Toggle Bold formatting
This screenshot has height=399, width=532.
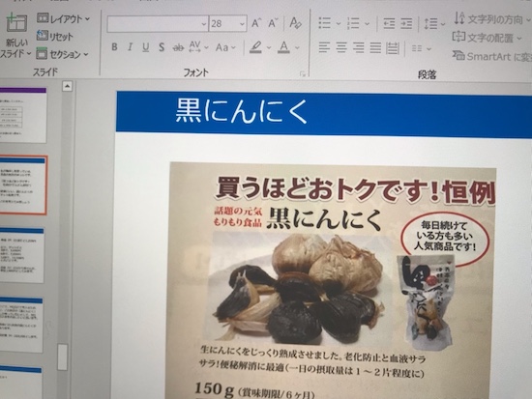pyautogui.click(x=114, y=47)
